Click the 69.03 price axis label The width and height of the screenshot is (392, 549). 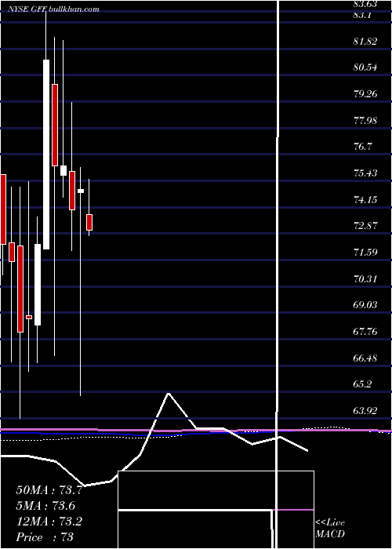pyautogui.click(x=365, y=305)
